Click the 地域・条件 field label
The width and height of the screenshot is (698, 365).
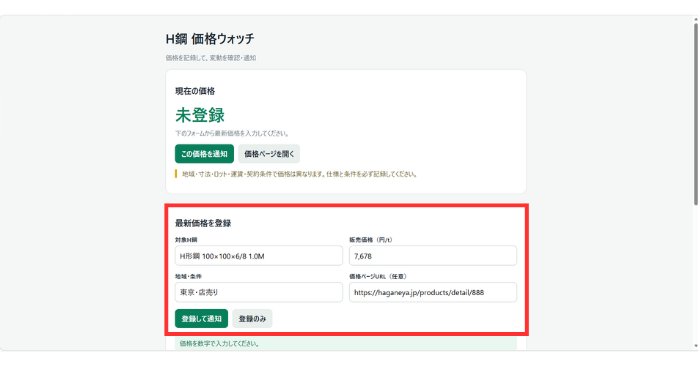(x=188, y=276)
